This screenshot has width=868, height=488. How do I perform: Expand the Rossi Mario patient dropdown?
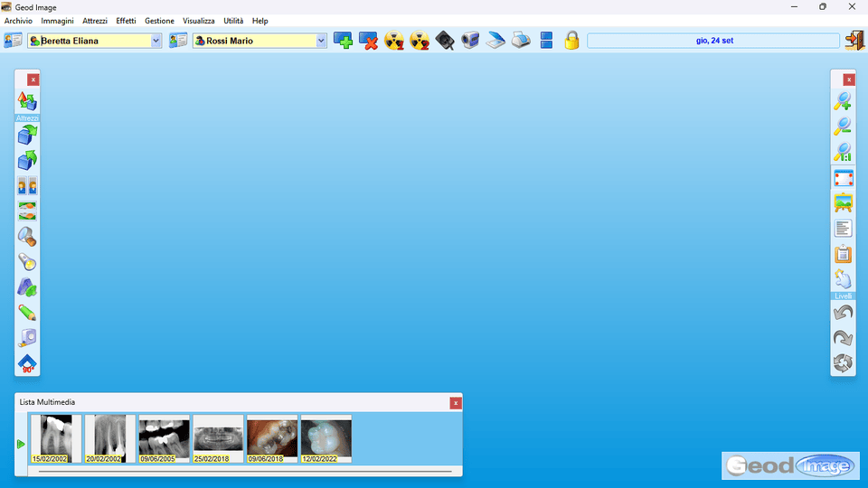pos(320,41)
